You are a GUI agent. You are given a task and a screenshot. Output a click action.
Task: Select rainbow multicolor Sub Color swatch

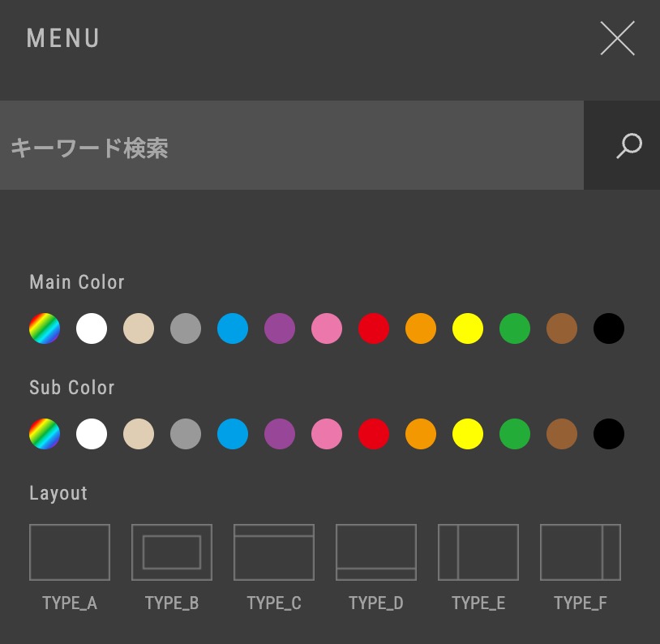45,435
